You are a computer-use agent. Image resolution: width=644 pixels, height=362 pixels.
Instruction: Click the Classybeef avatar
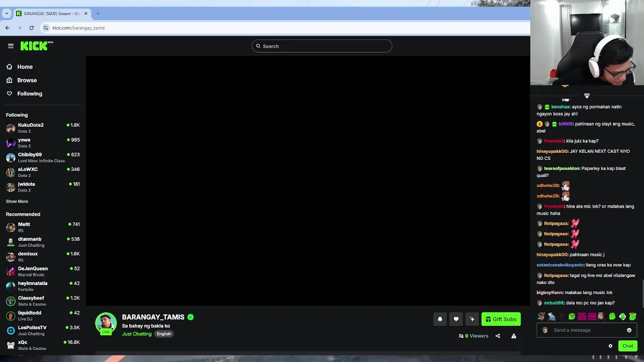tap(11, 301)
